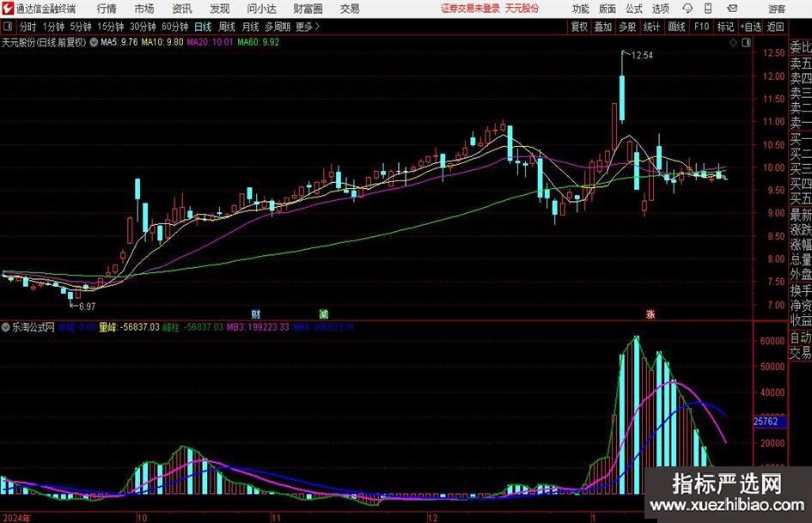Switch to 5分钟 period

point(80,27)
